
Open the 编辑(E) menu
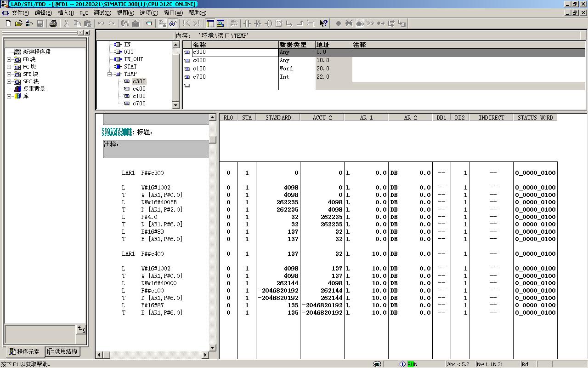43,13
